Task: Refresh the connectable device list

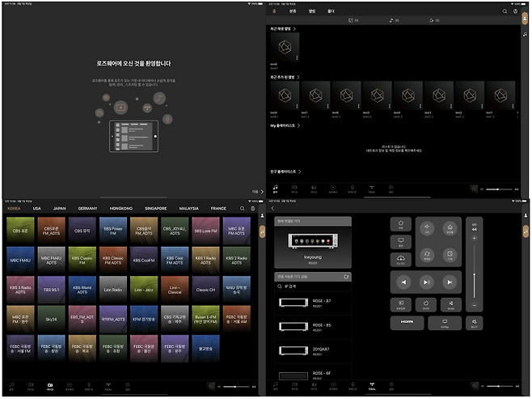Action: coord(347,276)
